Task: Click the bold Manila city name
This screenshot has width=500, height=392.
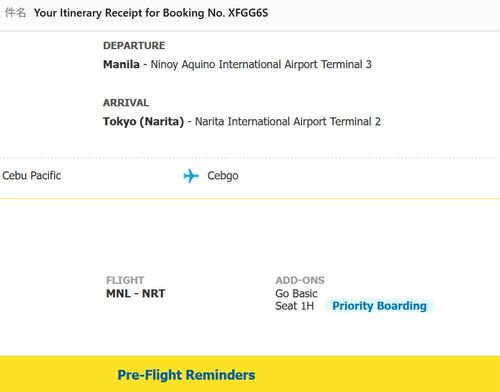Action: coord(121,64)
